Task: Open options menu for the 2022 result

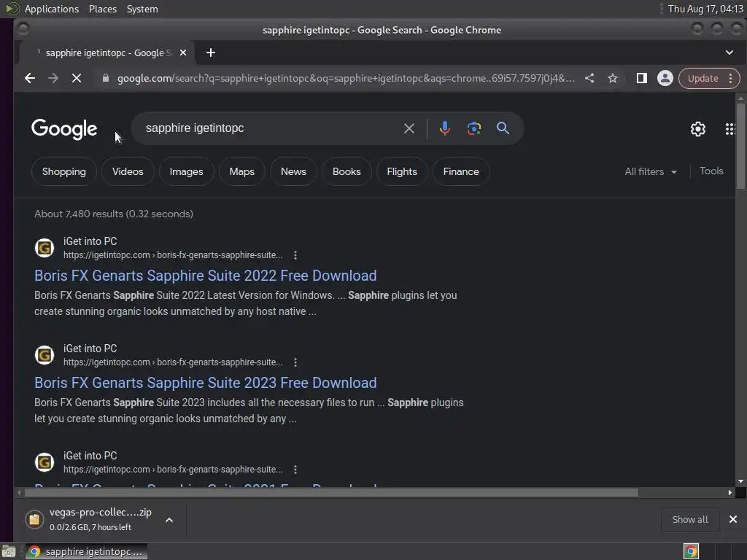Action: coord(295,255)
